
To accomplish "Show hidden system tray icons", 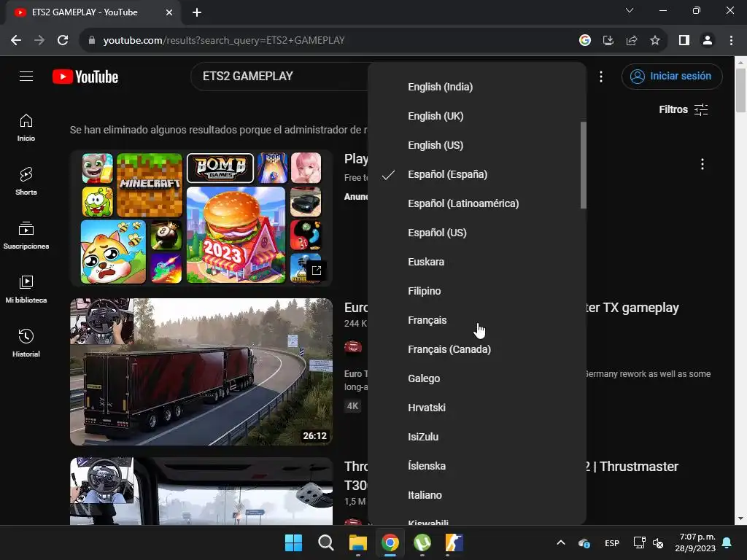I will pyautogui.click(x=561, y=542).
